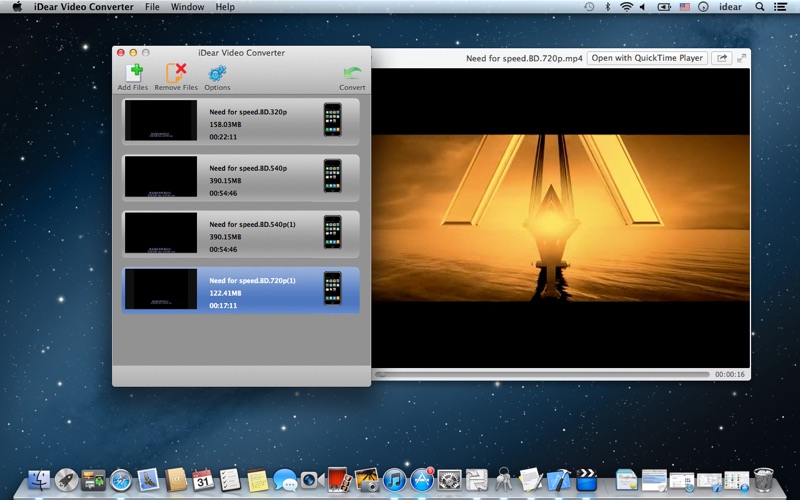Open Safari compass icon in the Dock
Image resolution: width=800 pixels, height=500 pixels.
pos(121,480)
